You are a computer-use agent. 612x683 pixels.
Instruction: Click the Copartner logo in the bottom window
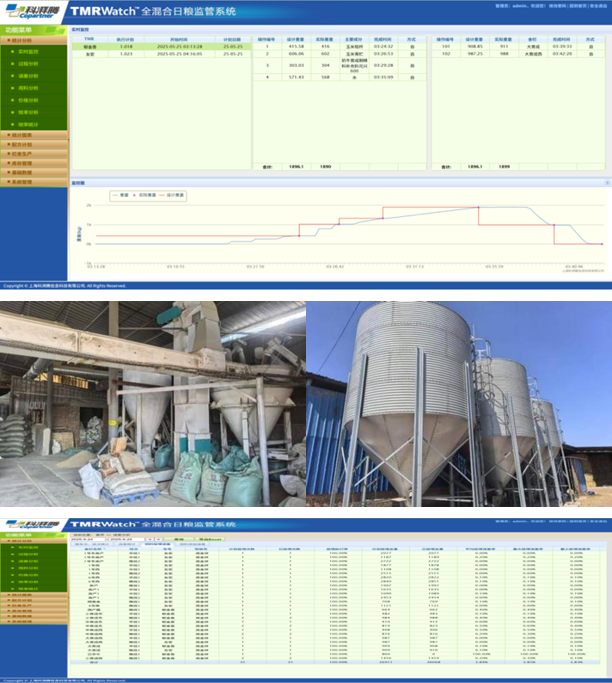(31, 524)
